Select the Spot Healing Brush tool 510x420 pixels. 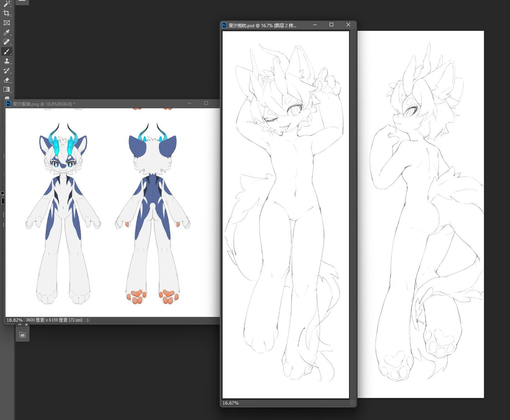(x=7, y=42)
